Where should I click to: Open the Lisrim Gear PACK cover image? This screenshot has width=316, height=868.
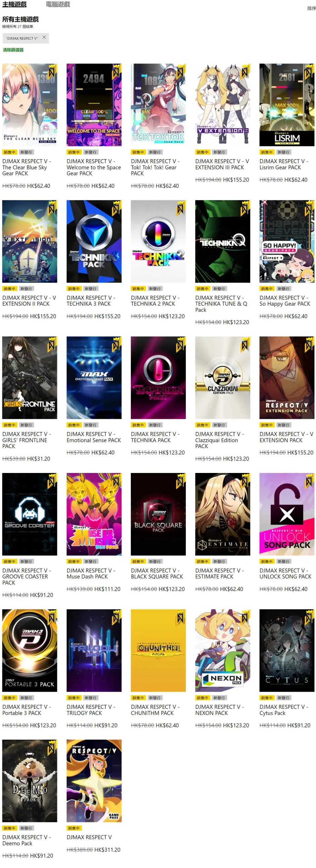tap(287, 105)
